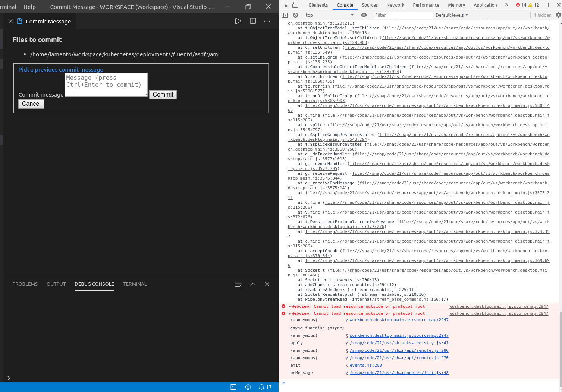Run the webview with the play icon
562x392 pixels.
pyautogui.click(x=238, y=21)
